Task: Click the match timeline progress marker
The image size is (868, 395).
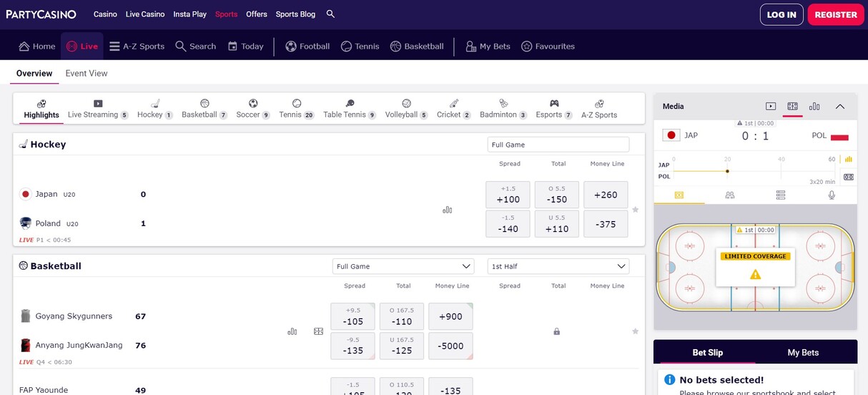Action: click(x=727, y=171)
